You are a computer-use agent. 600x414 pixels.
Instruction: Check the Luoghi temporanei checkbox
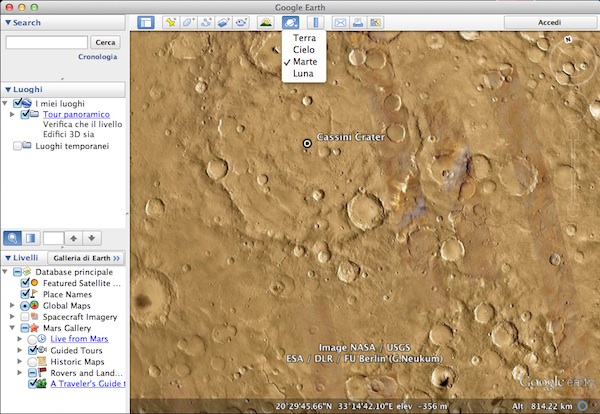17,146
